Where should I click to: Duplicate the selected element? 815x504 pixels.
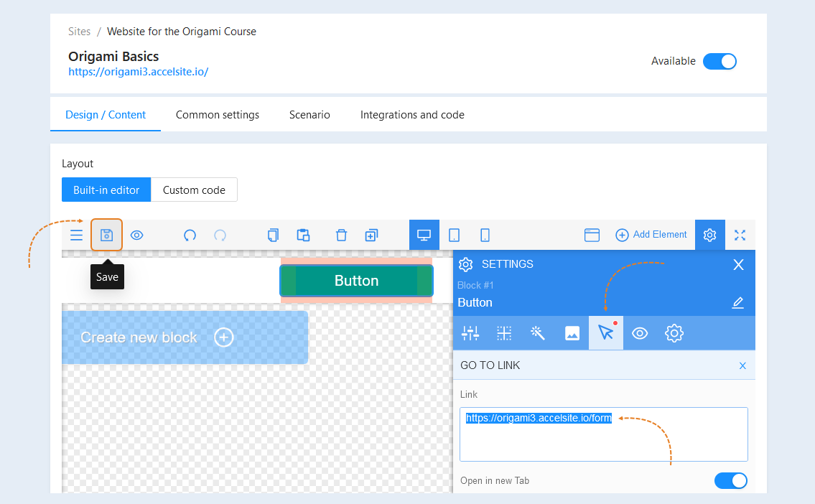tap(371, 235)
